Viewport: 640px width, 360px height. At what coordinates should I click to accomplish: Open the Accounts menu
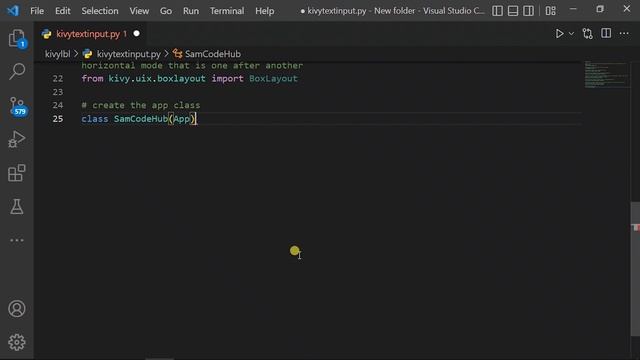click(17, 309)
